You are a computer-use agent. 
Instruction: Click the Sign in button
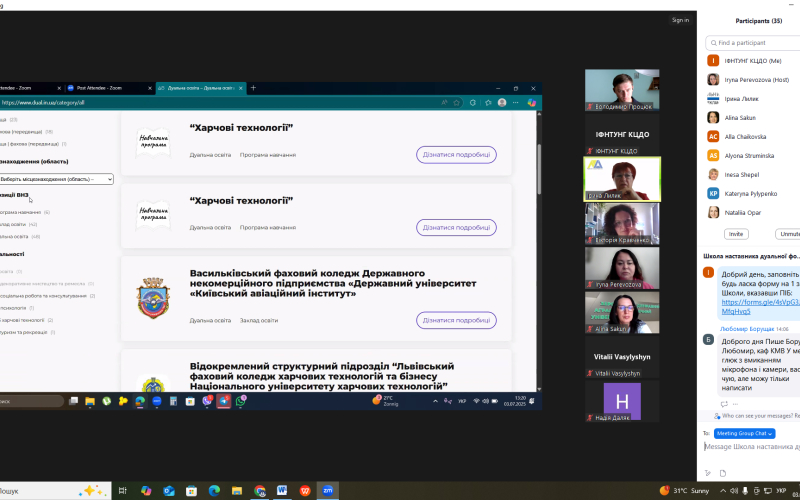[x=680, y=20]
